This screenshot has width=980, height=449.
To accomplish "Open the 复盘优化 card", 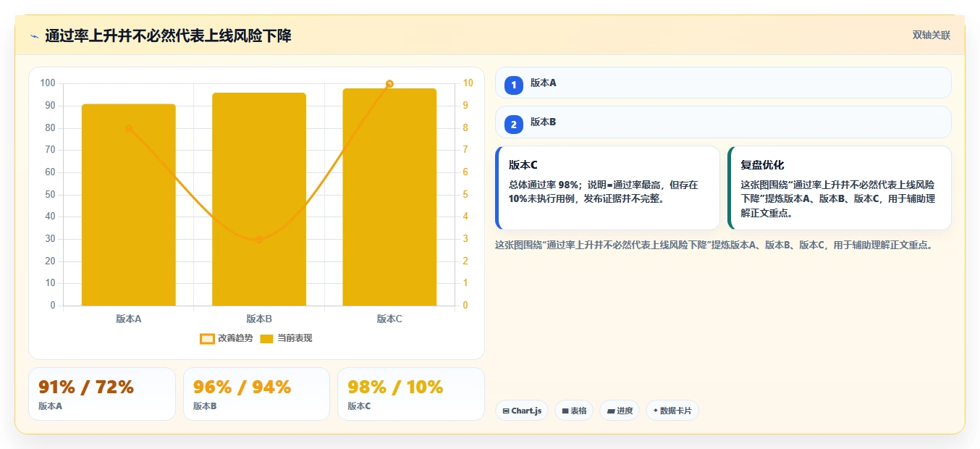I will 840,188.
